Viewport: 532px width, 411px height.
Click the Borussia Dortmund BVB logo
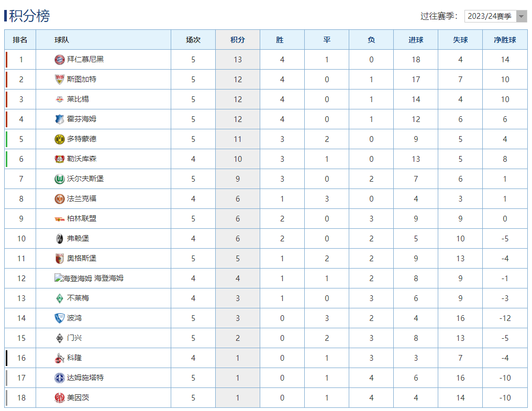[x=59, y=139]
